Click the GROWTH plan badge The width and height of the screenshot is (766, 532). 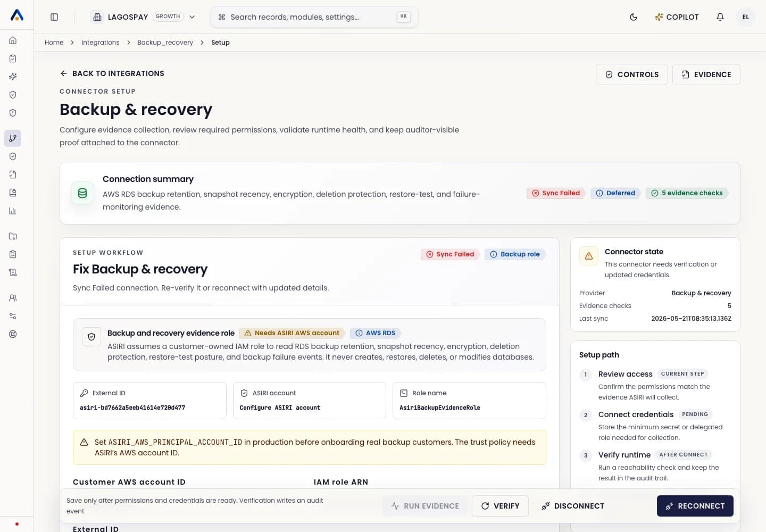click(168, 16)
